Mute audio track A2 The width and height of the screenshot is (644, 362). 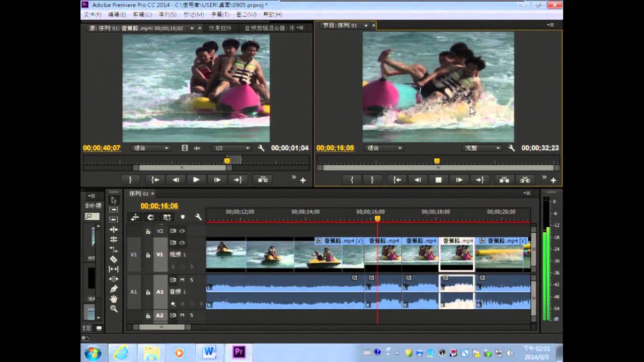(x=182, y=315)
